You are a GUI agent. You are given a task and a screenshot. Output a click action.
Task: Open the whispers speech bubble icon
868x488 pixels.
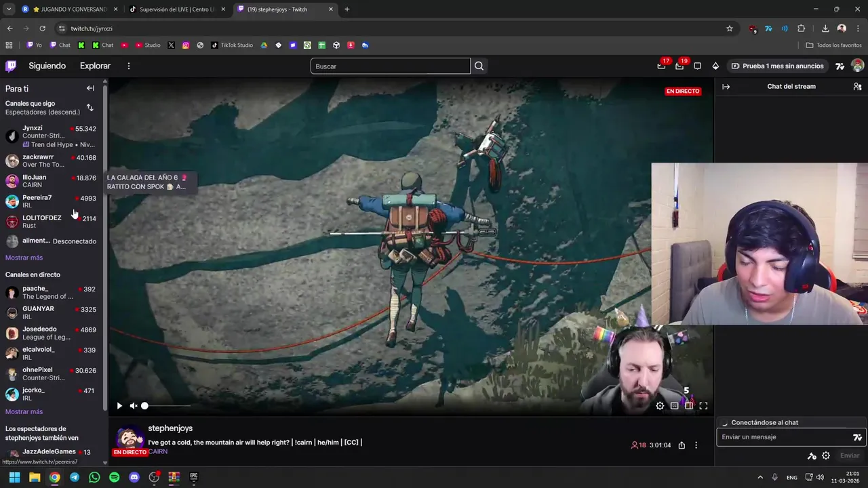pyautogui.click(x=697, y=66)
